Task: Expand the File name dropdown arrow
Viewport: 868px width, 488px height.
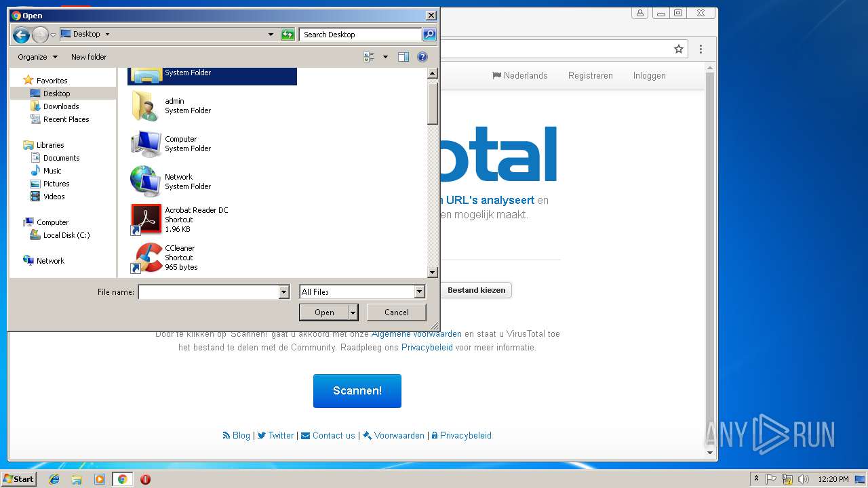Action: (284, 292)
